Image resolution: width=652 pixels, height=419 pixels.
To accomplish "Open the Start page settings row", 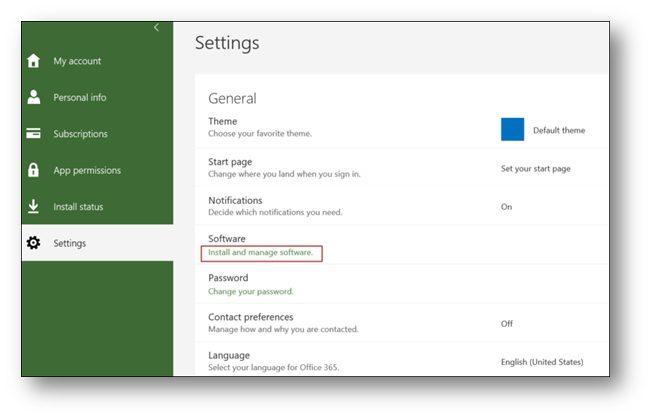I will (401, 167).
